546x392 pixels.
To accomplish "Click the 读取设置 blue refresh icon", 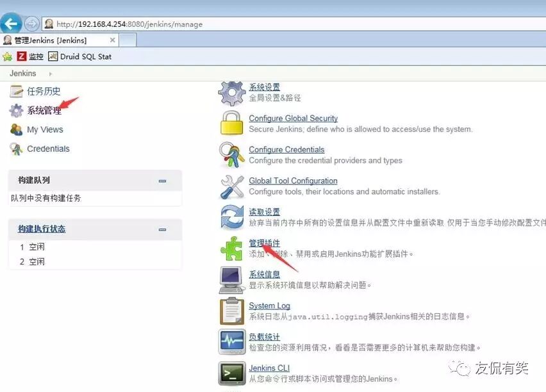I will pyautogui.click(x=232, y=217).
